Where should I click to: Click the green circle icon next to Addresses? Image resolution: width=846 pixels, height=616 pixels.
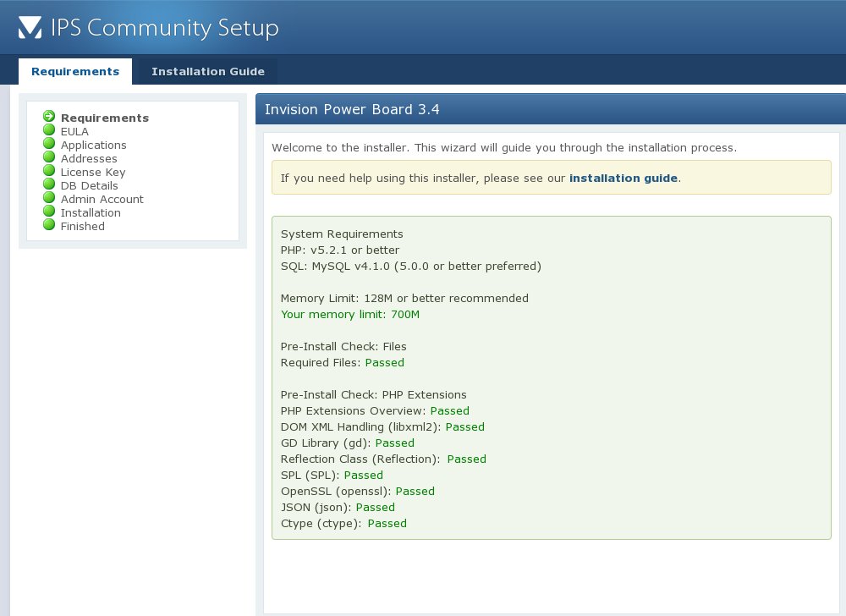point(49,157)
